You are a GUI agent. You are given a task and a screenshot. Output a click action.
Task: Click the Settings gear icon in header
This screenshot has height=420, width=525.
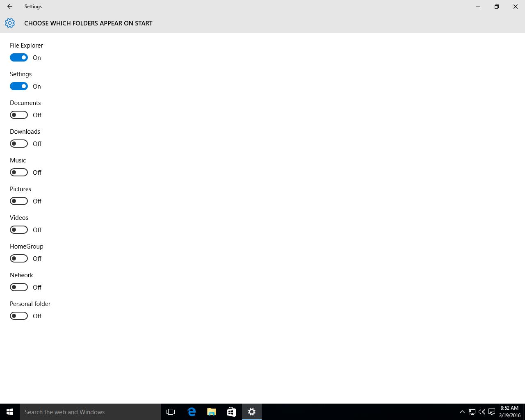[10, 23]
